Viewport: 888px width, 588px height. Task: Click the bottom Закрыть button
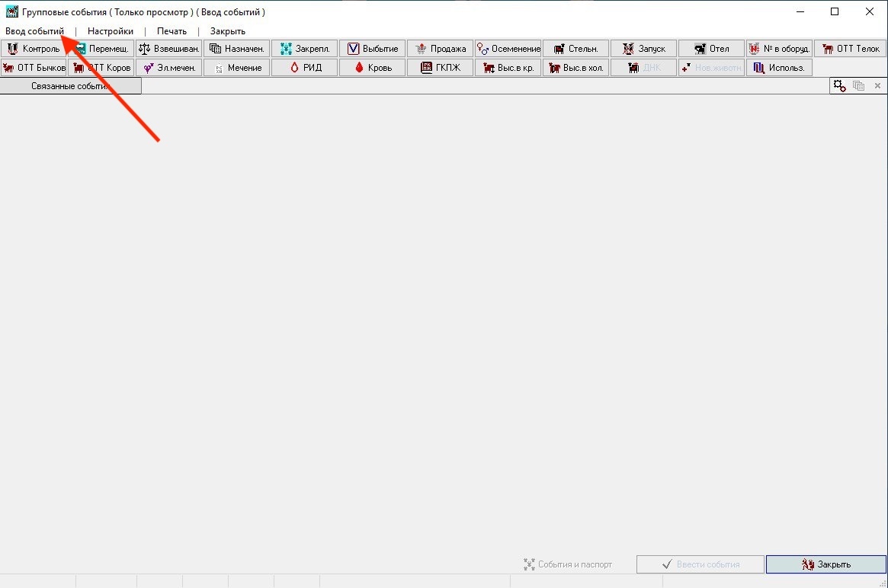[825, 564]
